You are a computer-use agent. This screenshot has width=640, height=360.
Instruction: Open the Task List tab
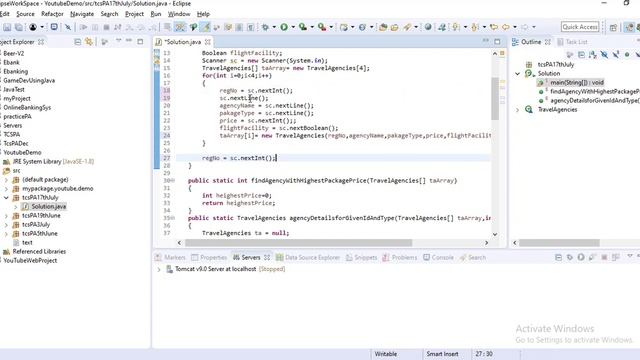coord(572,42)
